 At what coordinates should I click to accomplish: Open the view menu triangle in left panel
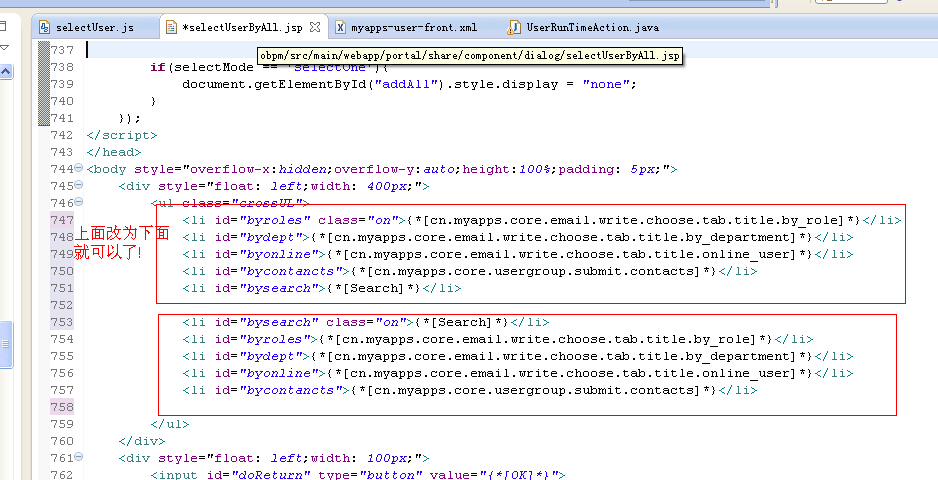(x=4, y=48)
